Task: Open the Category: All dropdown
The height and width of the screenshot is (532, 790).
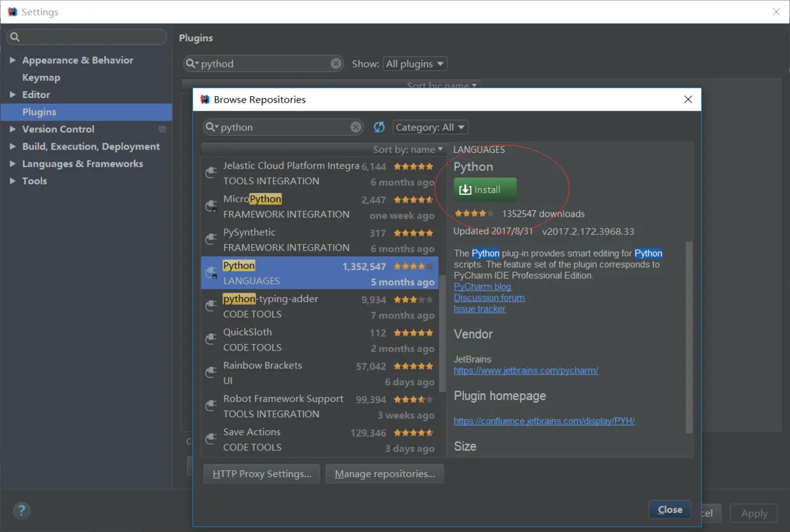Action: (431, 127)
